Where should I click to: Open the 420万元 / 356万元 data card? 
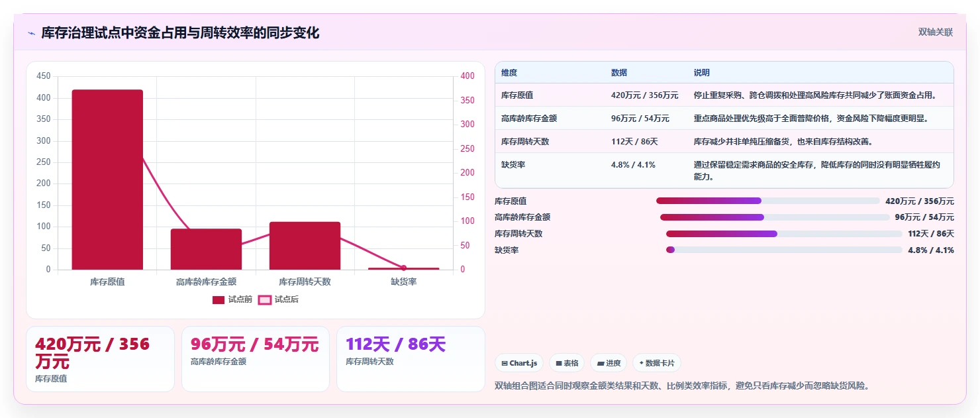[100, 359]
